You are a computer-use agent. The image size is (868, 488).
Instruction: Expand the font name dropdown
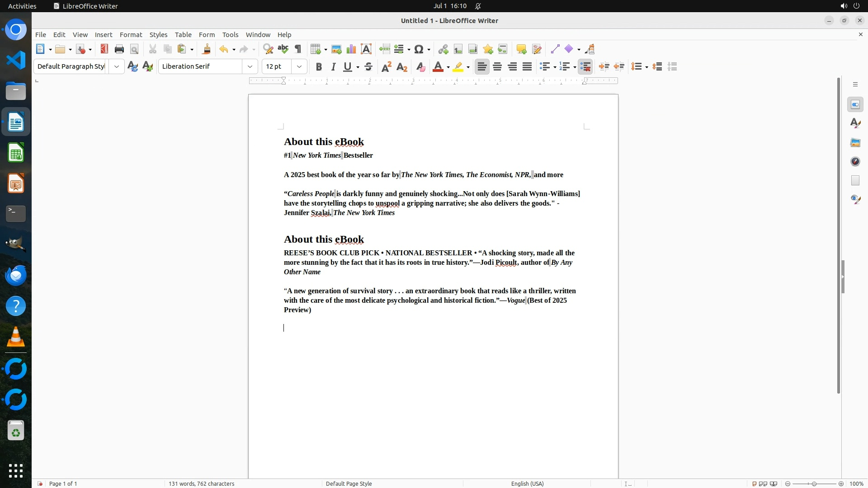(x=250, y=66)
